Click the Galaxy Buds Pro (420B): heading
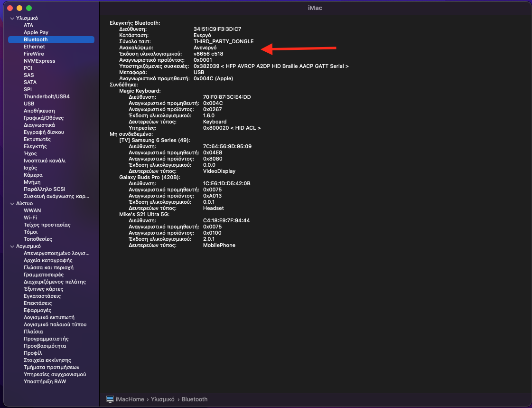Screen dimensions: 532x408 [149, 178]
